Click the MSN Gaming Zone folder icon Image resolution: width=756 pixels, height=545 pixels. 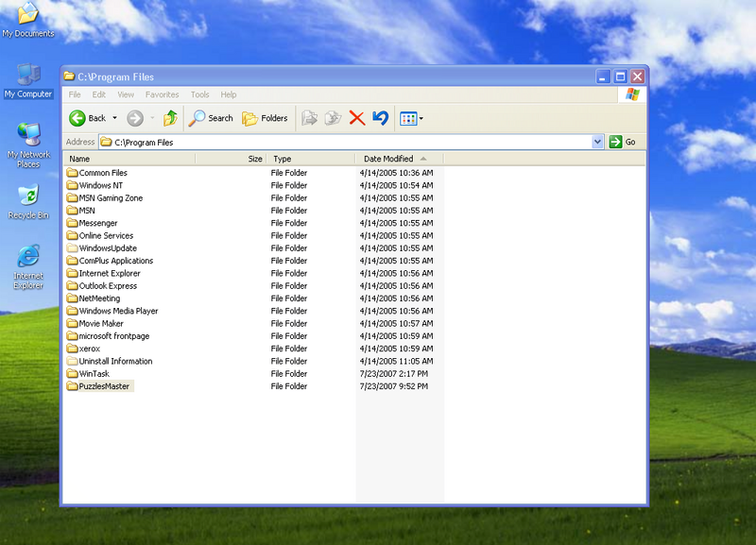click(x=73, y=197)
